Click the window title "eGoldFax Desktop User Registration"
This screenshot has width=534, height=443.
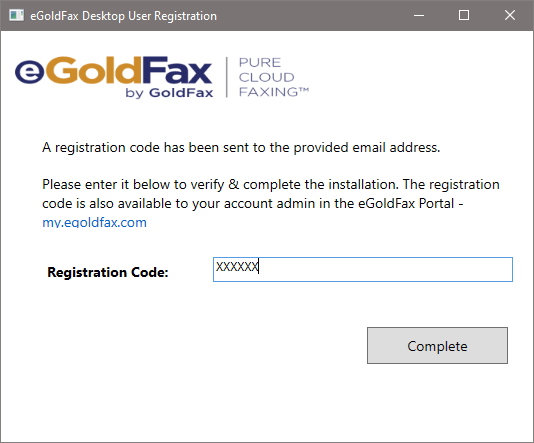point(123,16)
